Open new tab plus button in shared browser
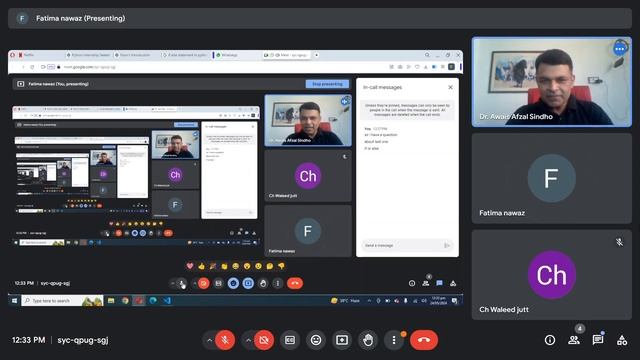 click(316, 55)
